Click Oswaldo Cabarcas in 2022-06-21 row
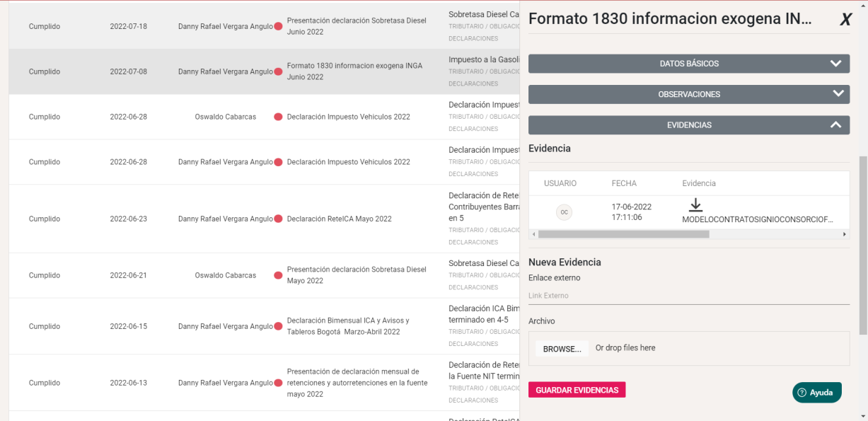Viewport: 868px width, 421px height. [x=226, y=275]
